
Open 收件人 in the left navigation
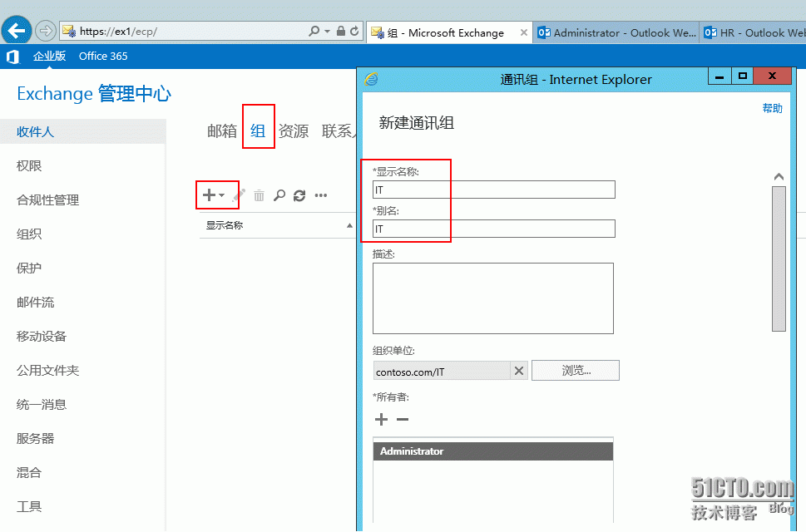[82, 131]
